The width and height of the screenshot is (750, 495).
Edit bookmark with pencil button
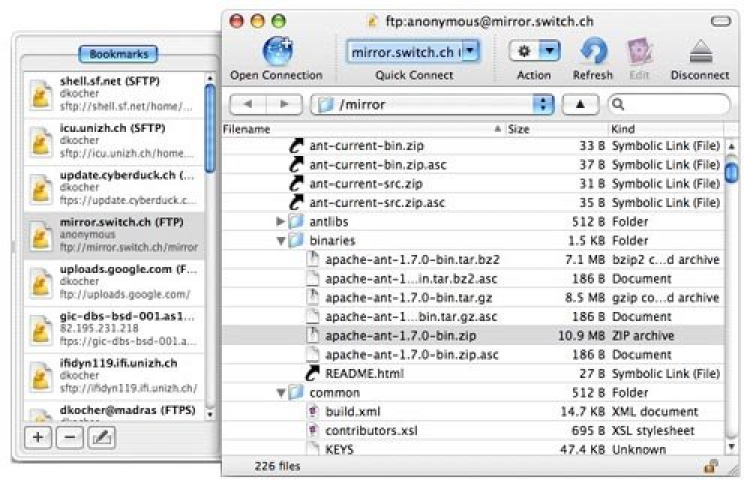coord(101,437)
